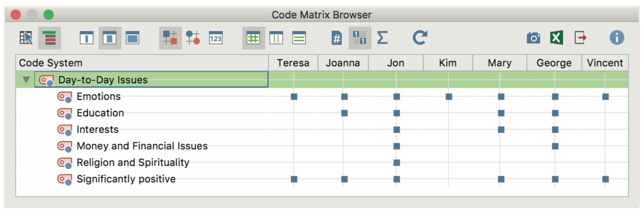Toggle count hits once per document
This screenshot has height=211, width=644.
click(x=360, y=38)
